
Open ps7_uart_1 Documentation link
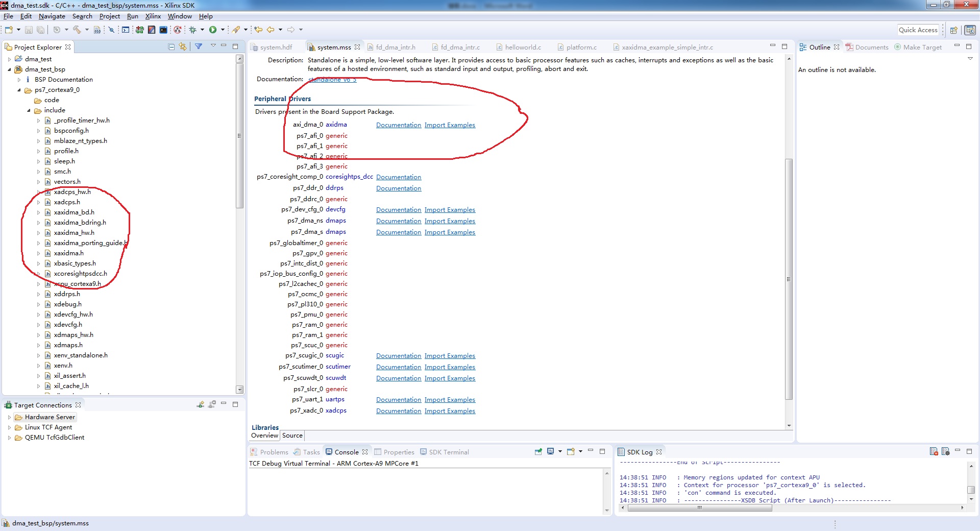click(x=399, y=400)
